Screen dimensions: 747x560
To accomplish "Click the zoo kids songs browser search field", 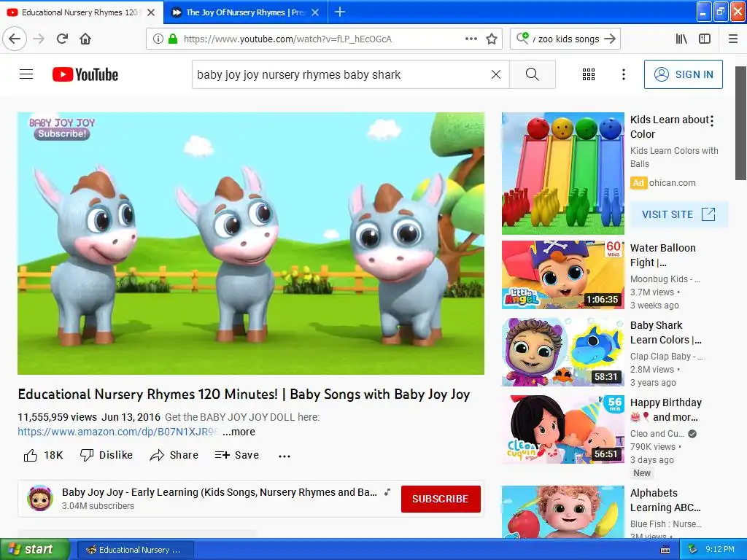I will [567, 39].
